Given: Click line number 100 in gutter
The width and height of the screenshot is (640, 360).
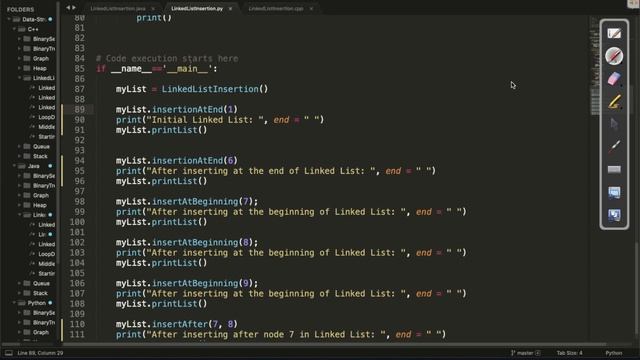Looking at the screenshot, I should 77,222.
